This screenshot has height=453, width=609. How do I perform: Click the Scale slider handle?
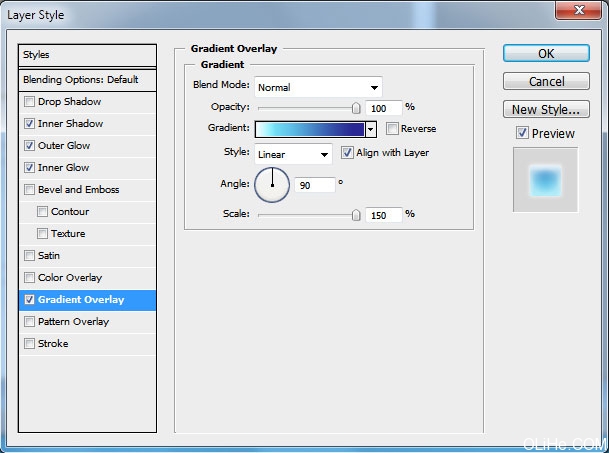(x=356, y=215)
